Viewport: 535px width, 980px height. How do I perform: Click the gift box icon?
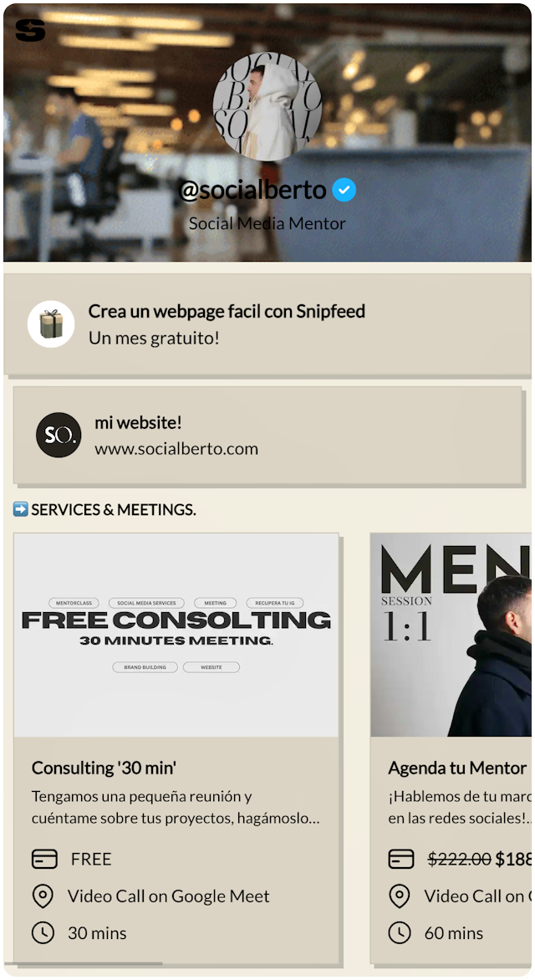tap(51, 324)
